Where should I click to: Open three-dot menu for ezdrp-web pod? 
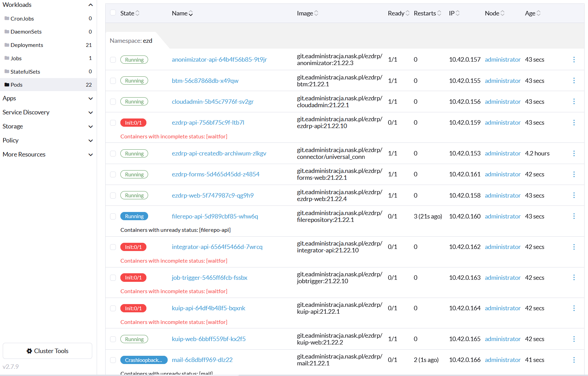click(574, 195)
